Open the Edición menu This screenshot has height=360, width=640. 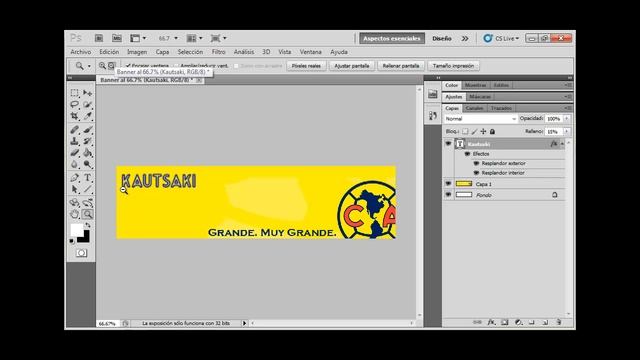pos(109,52)
